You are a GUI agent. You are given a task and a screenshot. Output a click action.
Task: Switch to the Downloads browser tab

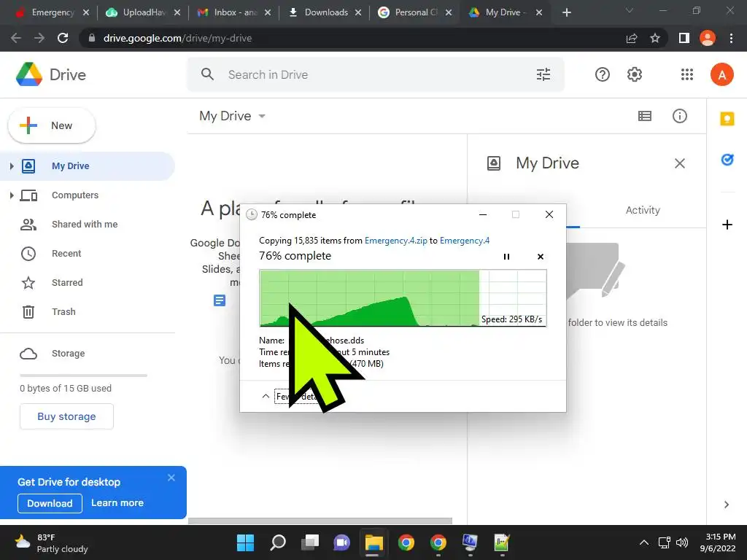tap(325, 12)
